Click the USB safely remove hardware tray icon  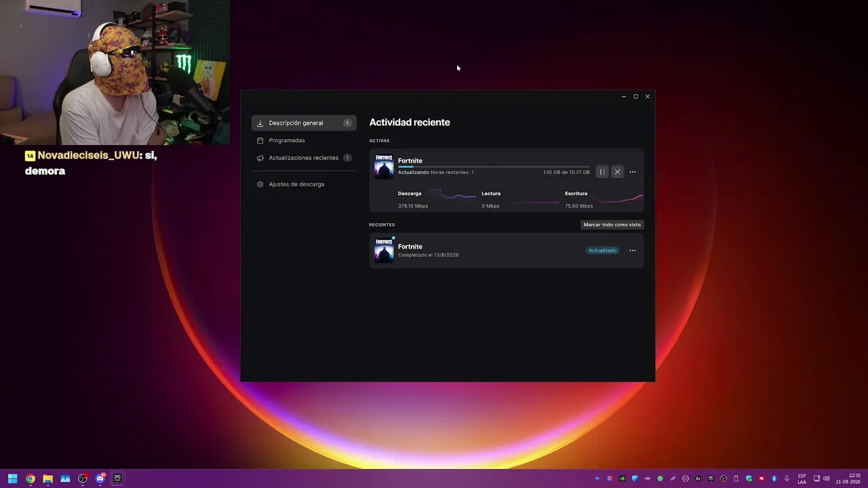[736, 479]
